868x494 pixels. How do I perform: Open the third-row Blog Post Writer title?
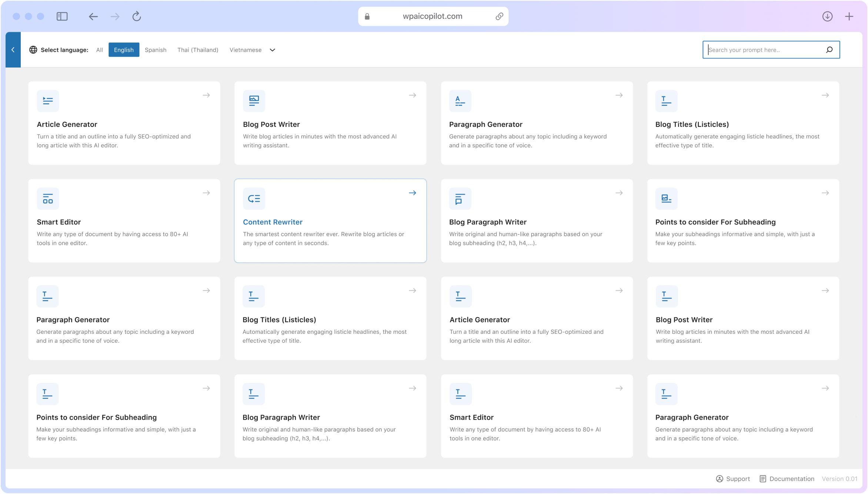click(x=684, y=320)
